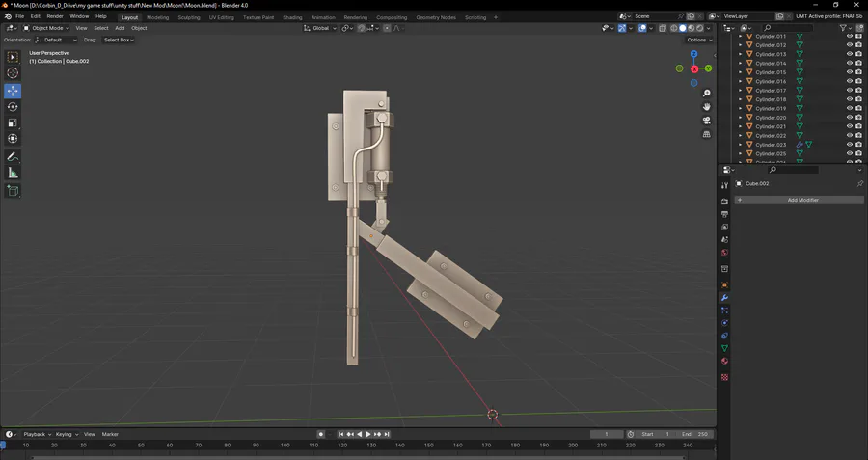
Task: Click the viewport zoom magnifier icon
Action: tap(706, 94)
